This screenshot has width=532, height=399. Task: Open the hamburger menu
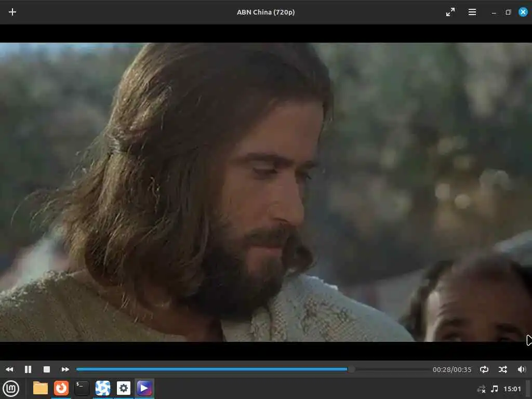pyautogui.click(x=472, y=12)
